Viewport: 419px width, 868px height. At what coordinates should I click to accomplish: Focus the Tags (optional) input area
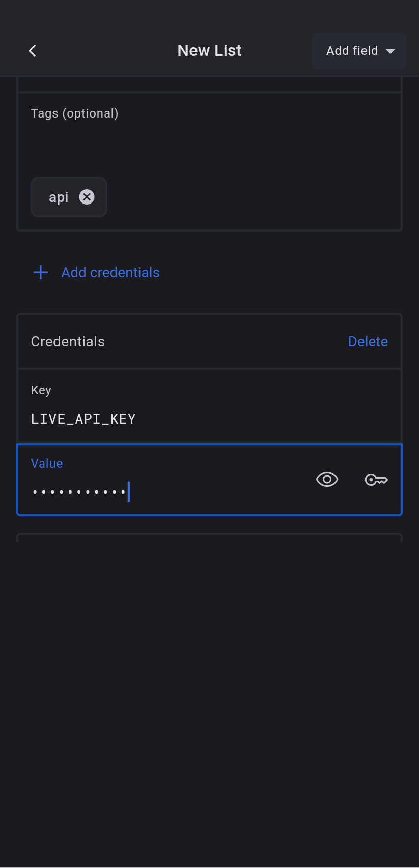(209, 148)
